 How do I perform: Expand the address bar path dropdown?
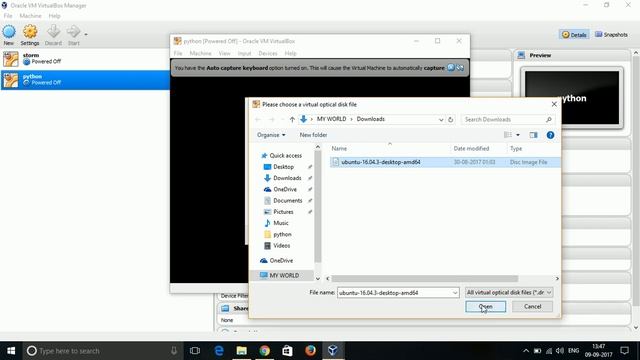[x=441, y=120]
